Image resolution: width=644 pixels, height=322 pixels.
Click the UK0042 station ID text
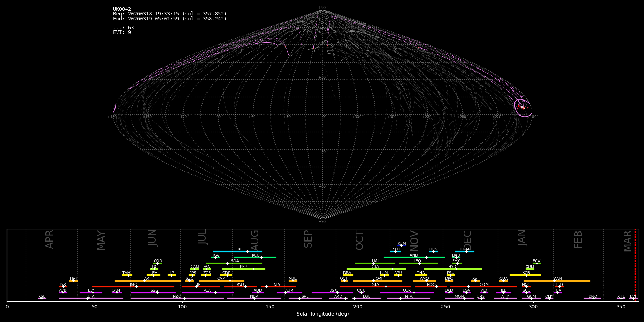pyautogui.click(x=122, y=9)
